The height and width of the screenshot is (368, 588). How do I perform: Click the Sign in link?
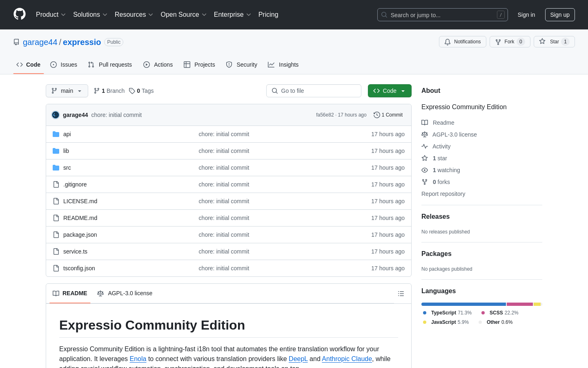pyautogui.click(x=526, y=15)
